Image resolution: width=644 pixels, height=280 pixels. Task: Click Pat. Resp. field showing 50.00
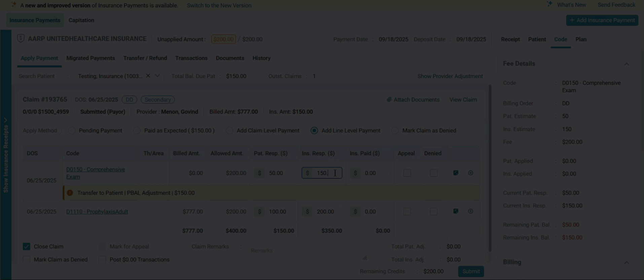click(274, 173)
